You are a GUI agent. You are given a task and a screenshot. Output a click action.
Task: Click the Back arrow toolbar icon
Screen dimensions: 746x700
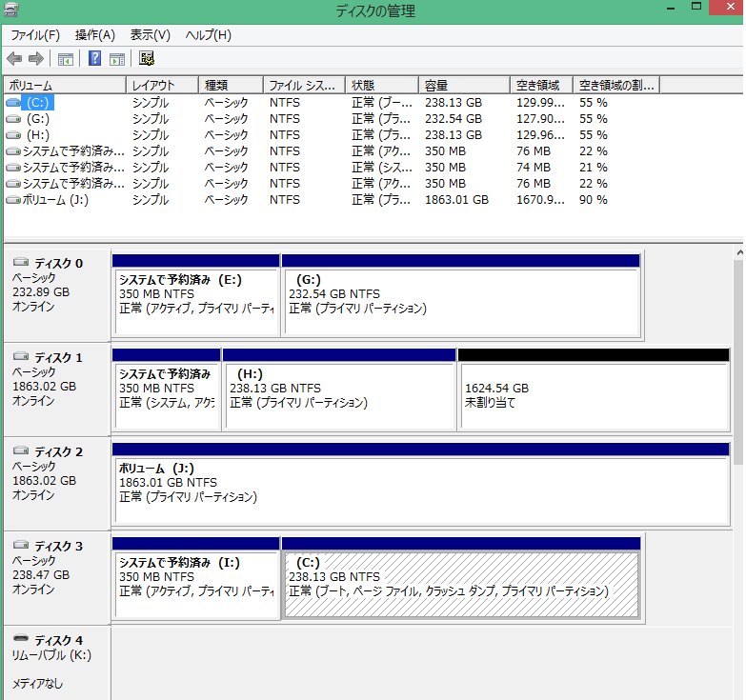click(x=14, y=59)
